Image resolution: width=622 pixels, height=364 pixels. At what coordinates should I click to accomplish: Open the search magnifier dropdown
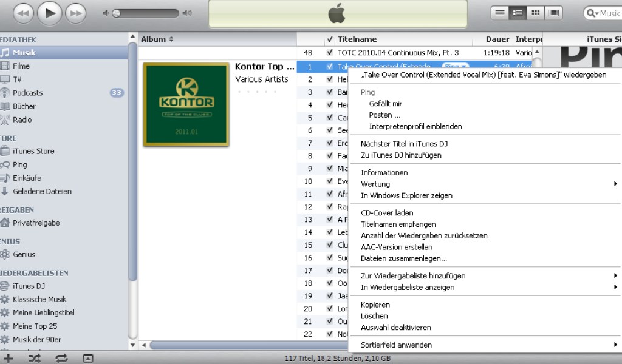point(593,13)
